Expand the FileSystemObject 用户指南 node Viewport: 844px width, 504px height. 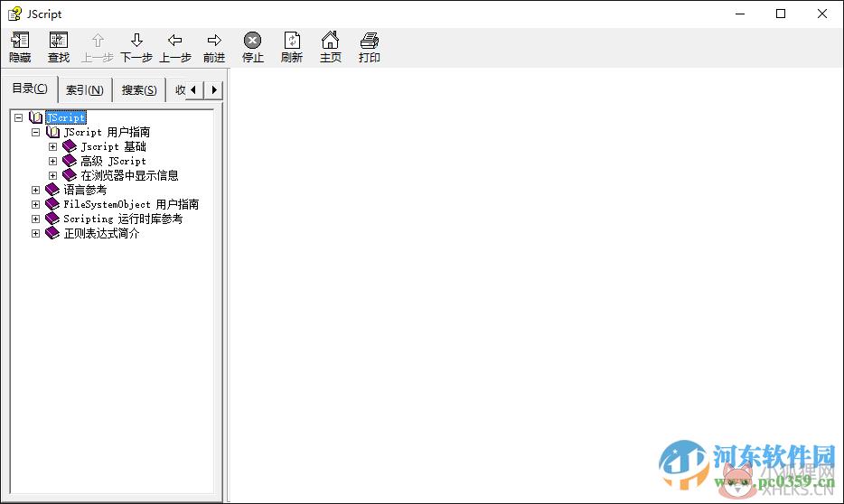(35, 204)
